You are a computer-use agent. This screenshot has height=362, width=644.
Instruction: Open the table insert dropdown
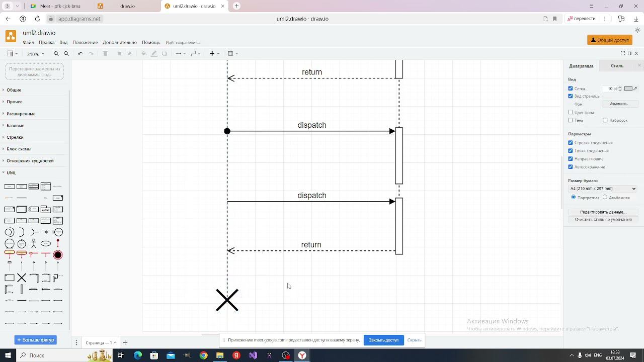233,54
